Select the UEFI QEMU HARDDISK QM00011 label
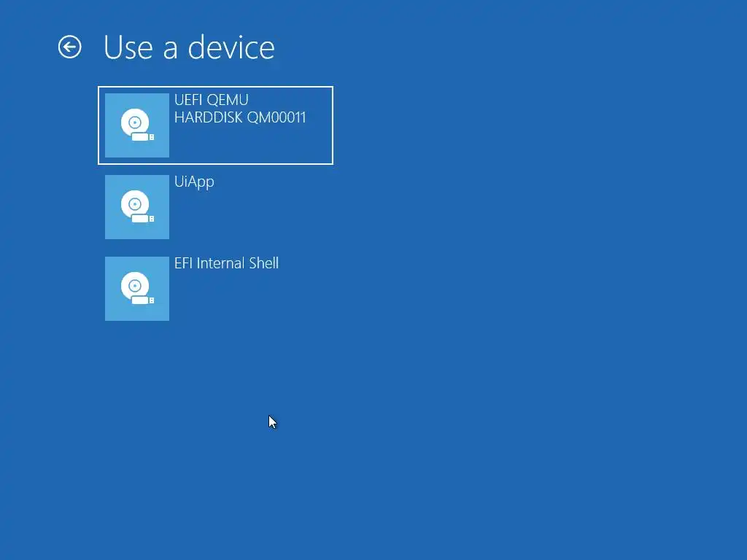The width and height of the screenshot is (747, 560). pos(240,109)
